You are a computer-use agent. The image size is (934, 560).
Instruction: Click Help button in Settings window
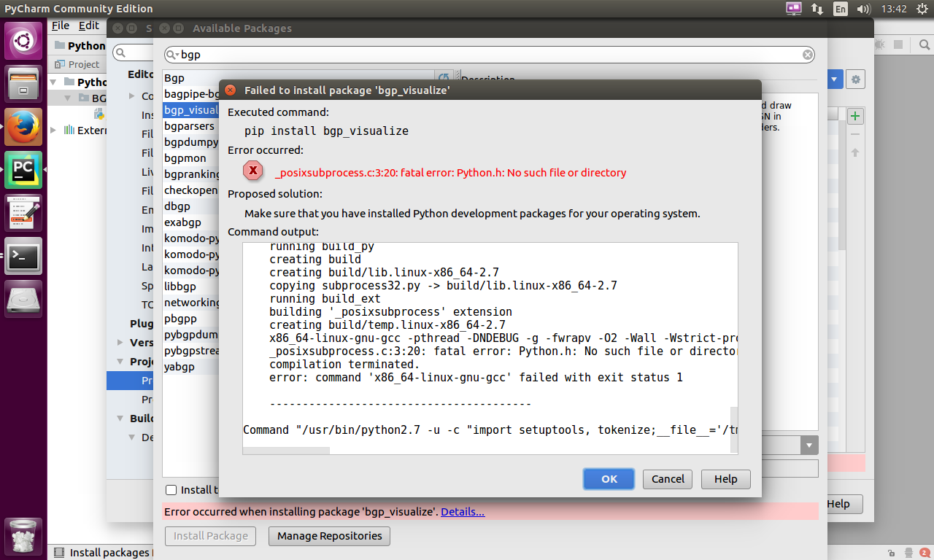[838, 504]
